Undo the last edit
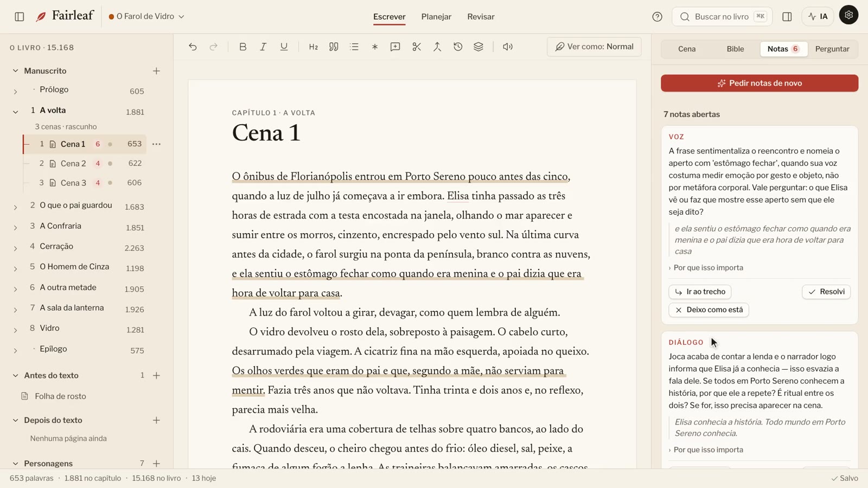 193,47
